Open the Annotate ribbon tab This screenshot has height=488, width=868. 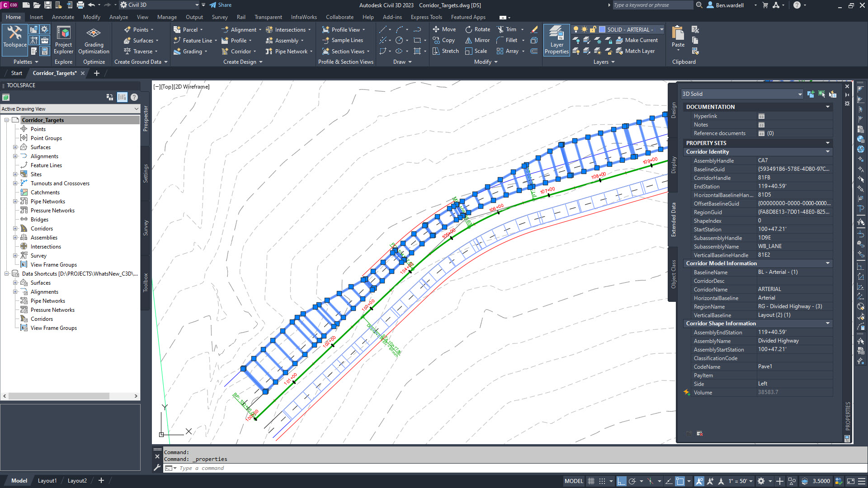(x=63, y=17)
